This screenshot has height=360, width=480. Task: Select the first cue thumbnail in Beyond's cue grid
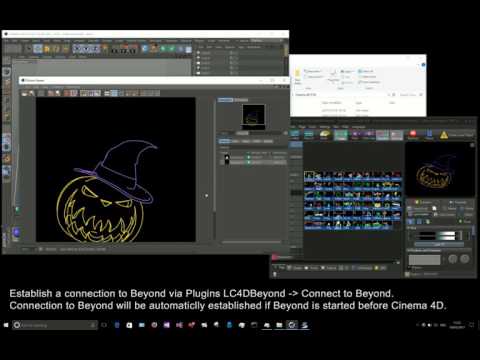(x=309, y=175)
